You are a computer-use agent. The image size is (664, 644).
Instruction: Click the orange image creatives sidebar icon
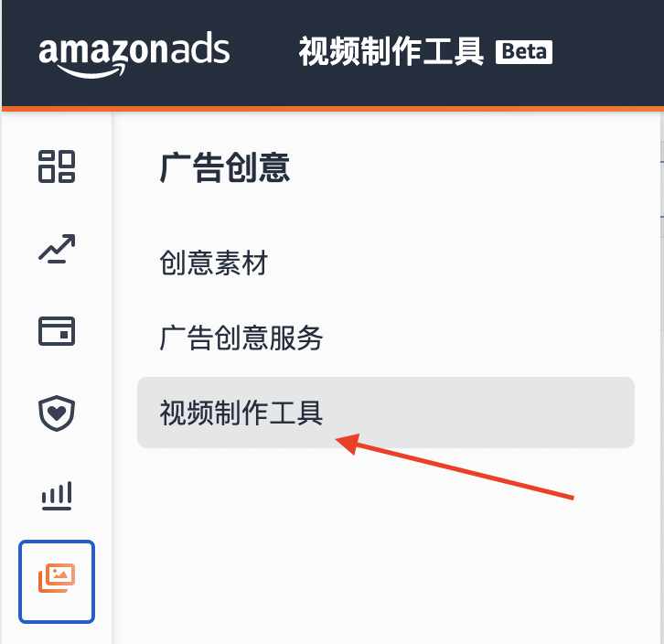pyautogui.click(x=57, y=582)
